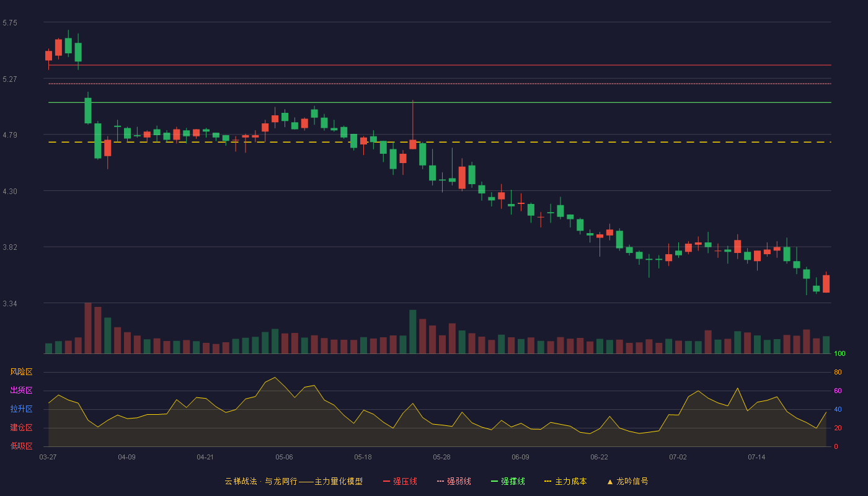Screen dimensions: 868x496
Task: Click the 风险区 zone label
Action: pos(21,372)
